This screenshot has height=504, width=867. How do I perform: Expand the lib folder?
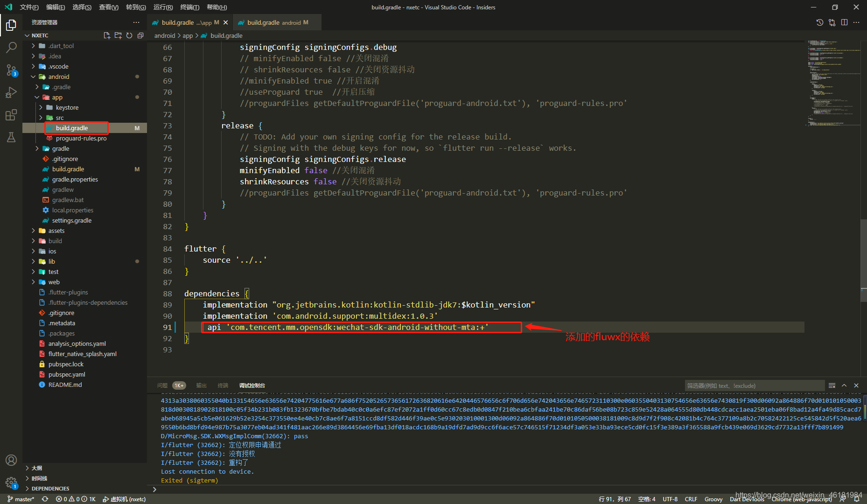34,261
